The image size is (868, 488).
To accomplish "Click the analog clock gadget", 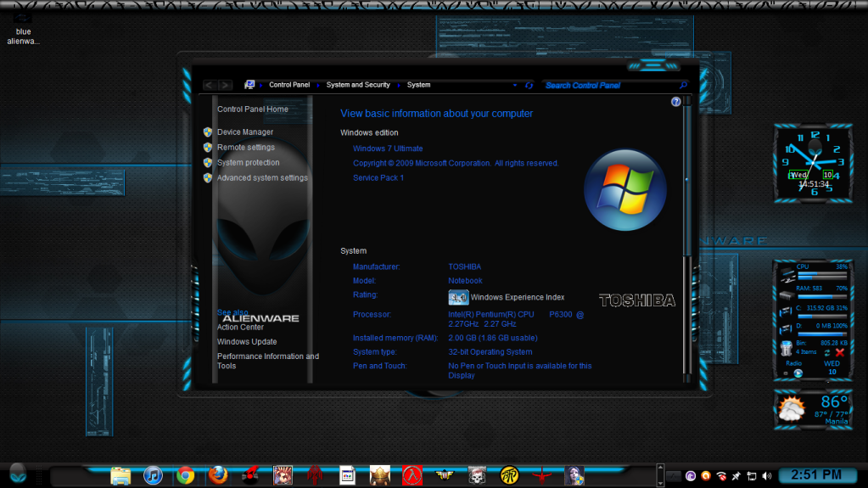I will click(x=813, y=163).
